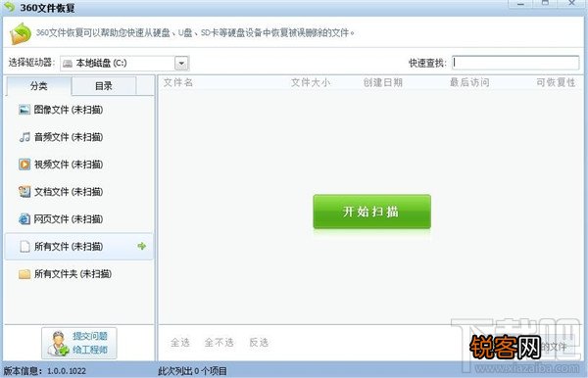
Task: Click the audio files music note icon
Action: click(24, 137)
